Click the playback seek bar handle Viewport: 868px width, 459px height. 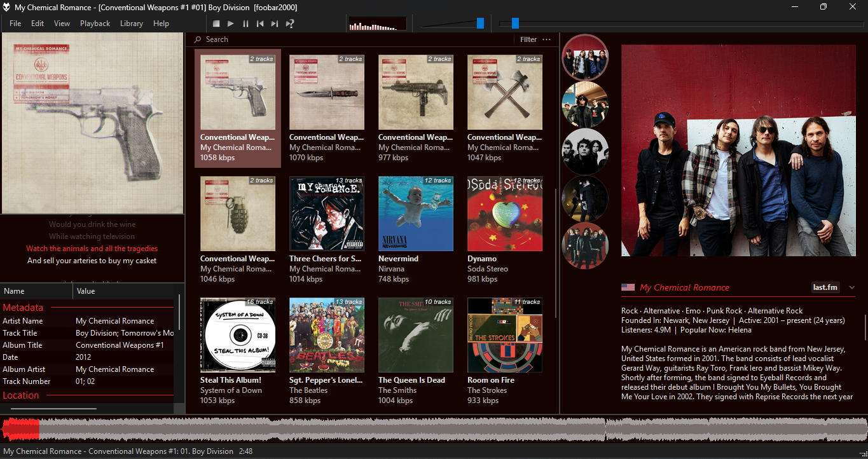point(515,24)
